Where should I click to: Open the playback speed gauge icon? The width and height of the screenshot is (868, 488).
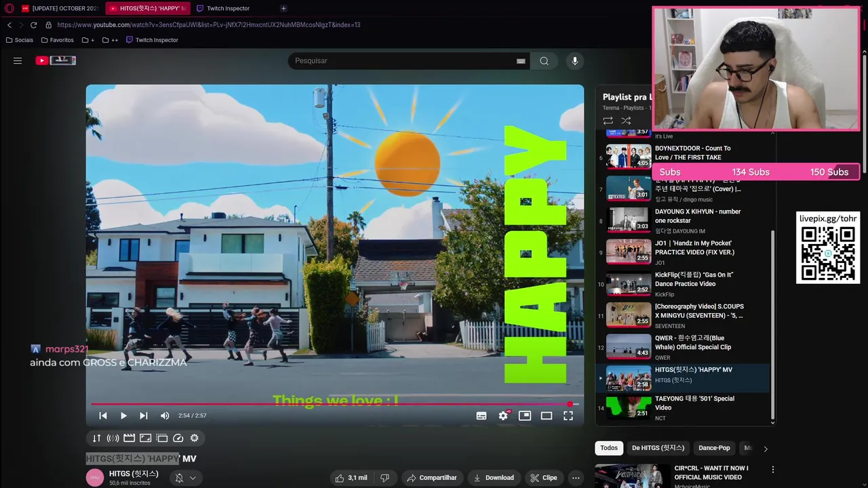point(178,439)
